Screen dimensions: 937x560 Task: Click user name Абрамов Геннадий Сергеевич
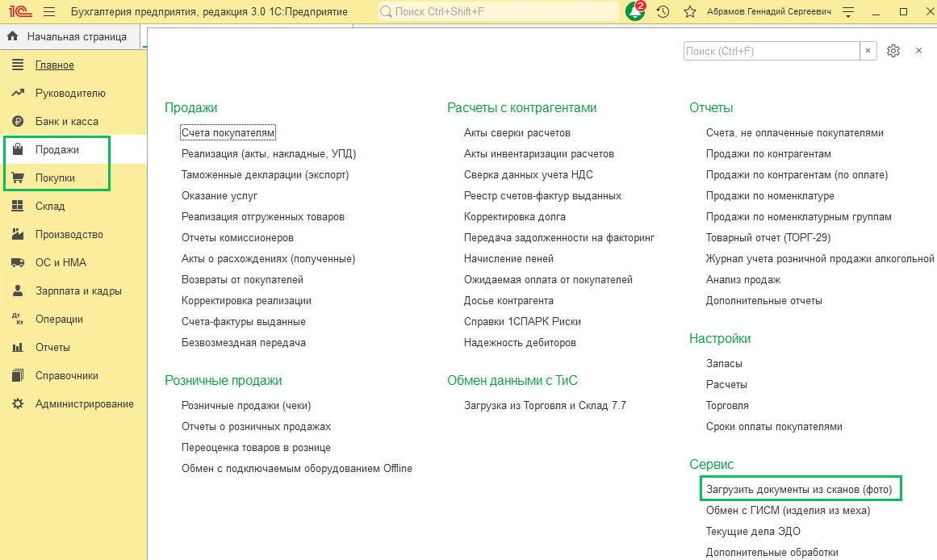point(769,11)
